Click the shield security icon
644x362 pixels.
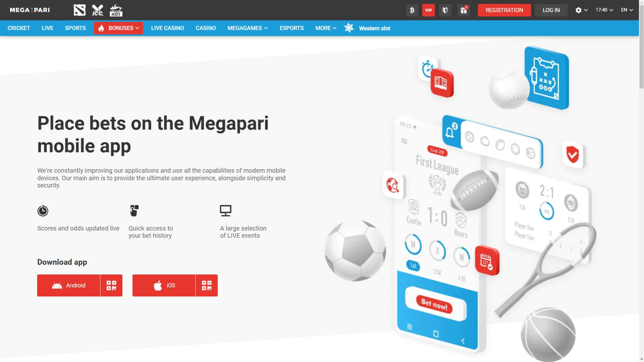[444, 10]
